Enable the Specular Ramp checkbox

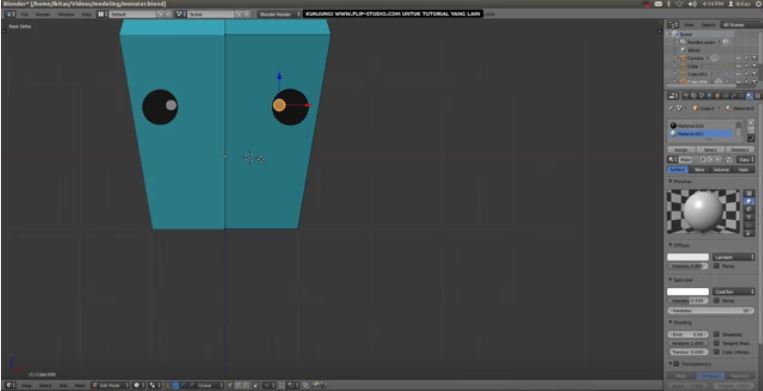point(716,301)
